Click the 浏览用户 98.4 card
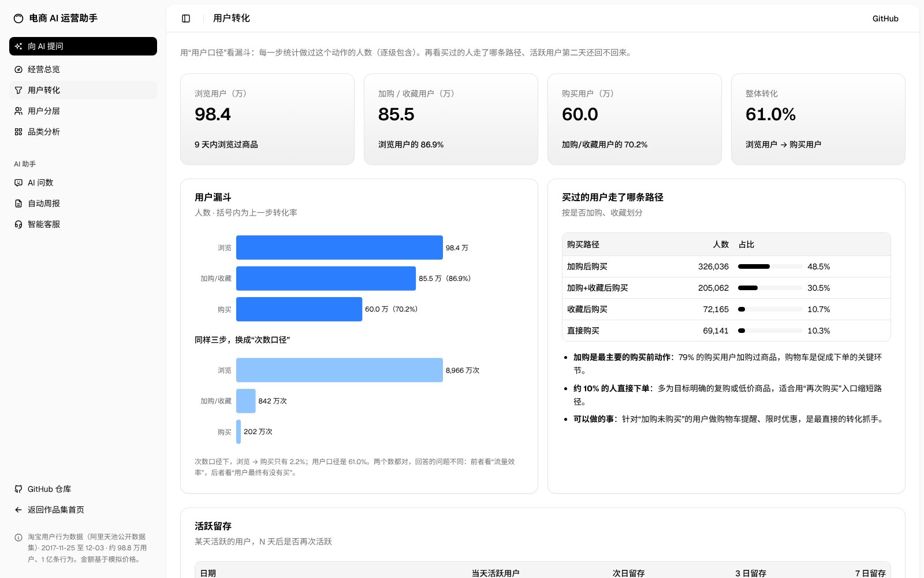This screenshot has height=578, width=924. [267, 119]
